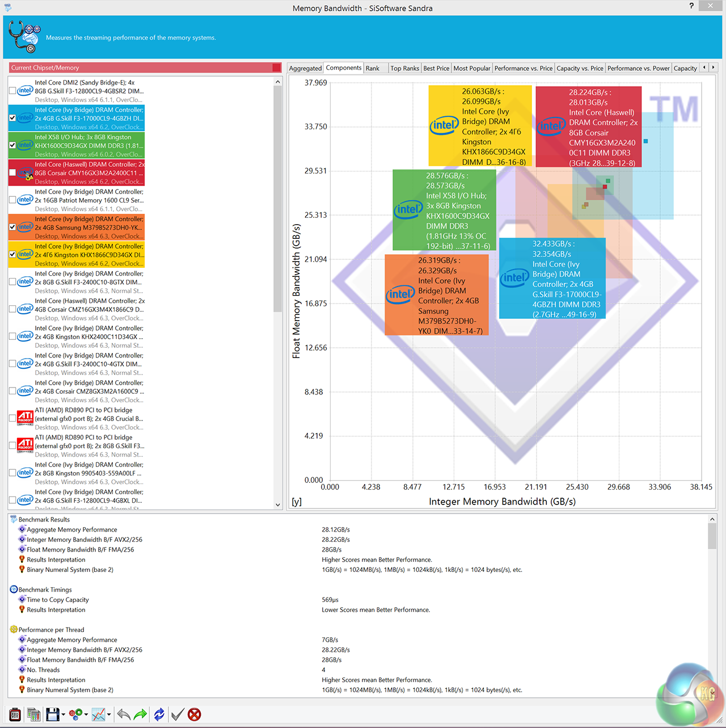Click the Benchmark Results section icon
Image resolution: width=726 pixels, height=728 pixels.
point(14,519)
